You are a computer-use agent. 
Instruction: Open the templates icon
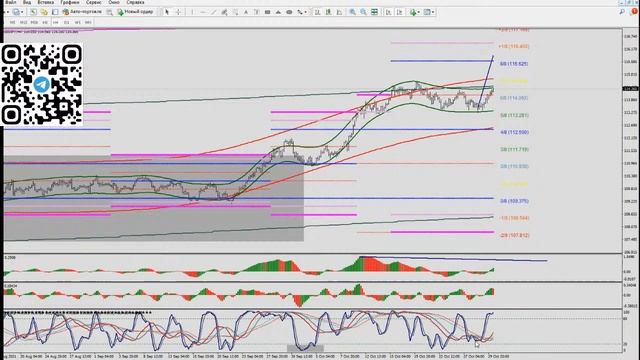[427, 12]
